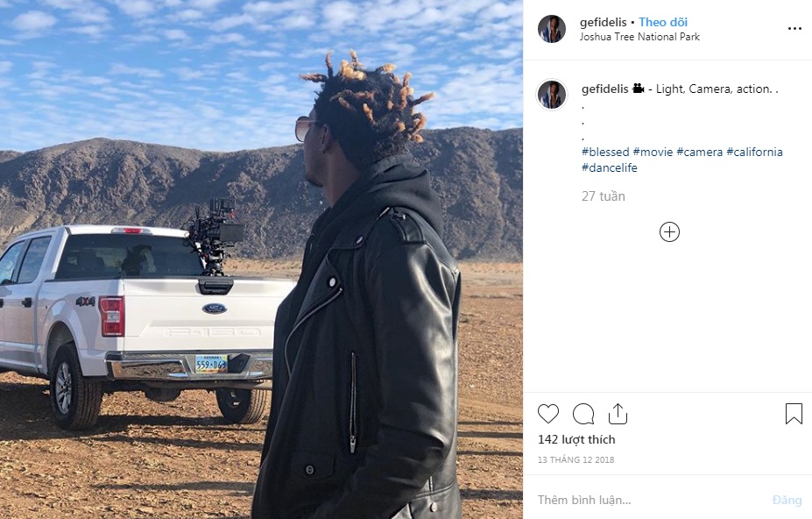This screenshot has width=812, height=519.
Task: View the 142 lượt thích likes list
Action: click(x=576, y=440)
